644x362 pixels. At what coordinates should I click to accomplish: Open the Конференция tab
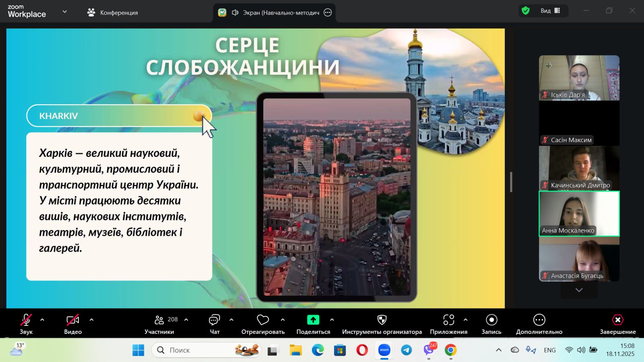(x=113, y=12)
